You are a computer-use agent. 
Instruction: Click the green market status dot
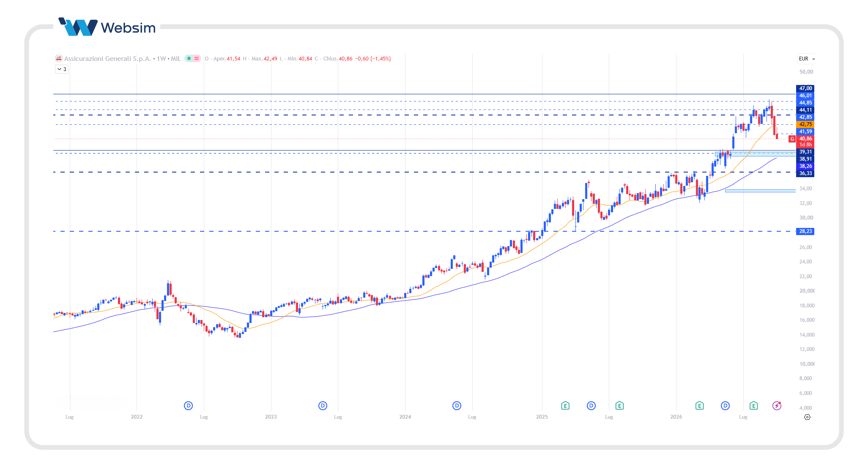point(189,58)
